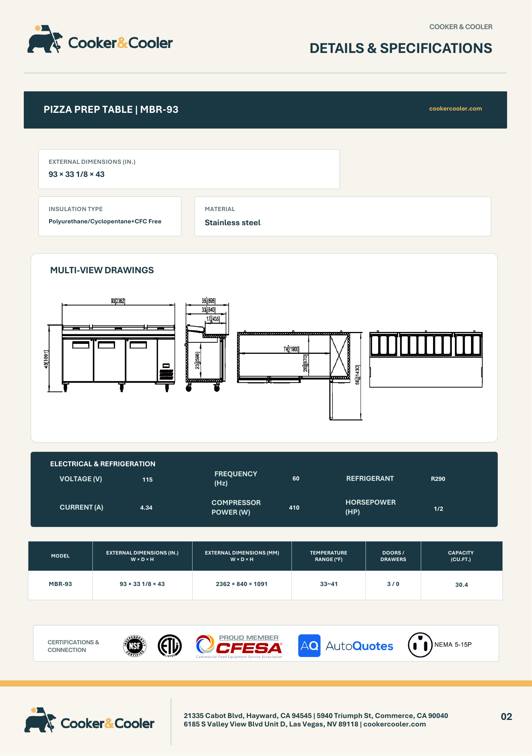Open the cookercooler.com link in footer address
Viewport: 532px width, 756px height.
394,724
